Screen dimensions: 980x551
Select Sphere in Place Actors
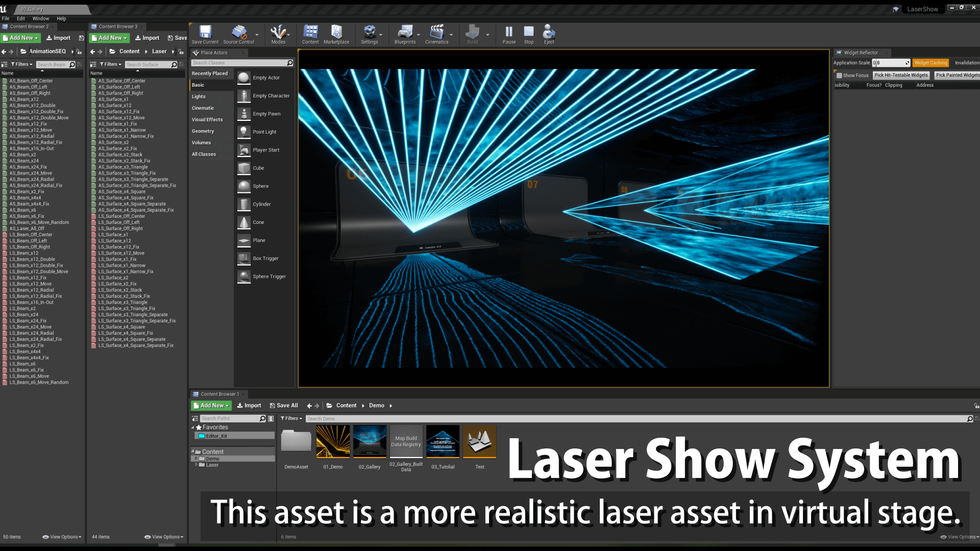265,186
